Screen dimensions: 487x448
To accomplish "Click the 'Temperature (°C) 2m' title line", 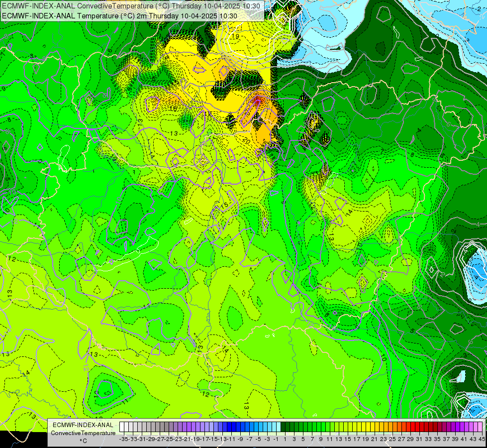I will click(119, 16).
